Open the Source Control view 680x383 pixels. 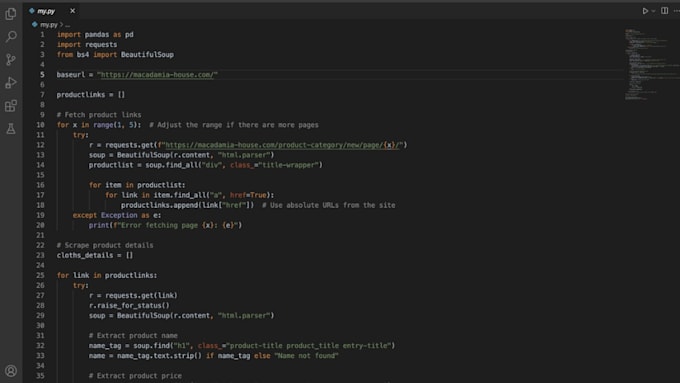(x=11, y=59)
